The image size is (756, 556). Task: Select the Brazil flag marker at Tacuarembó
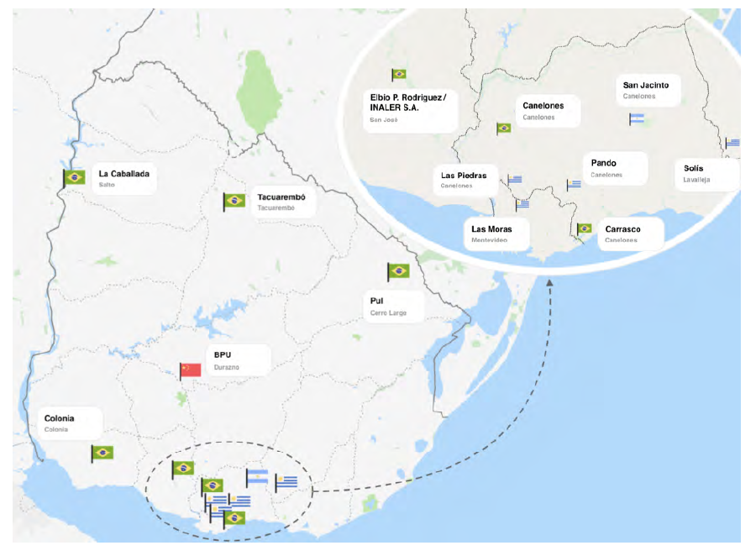coord(234,201)
